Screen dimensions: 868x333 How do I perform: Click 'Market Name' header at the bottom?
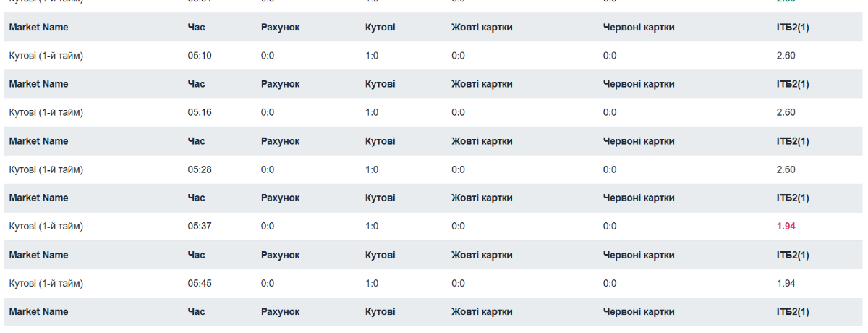tap(38, 312)
